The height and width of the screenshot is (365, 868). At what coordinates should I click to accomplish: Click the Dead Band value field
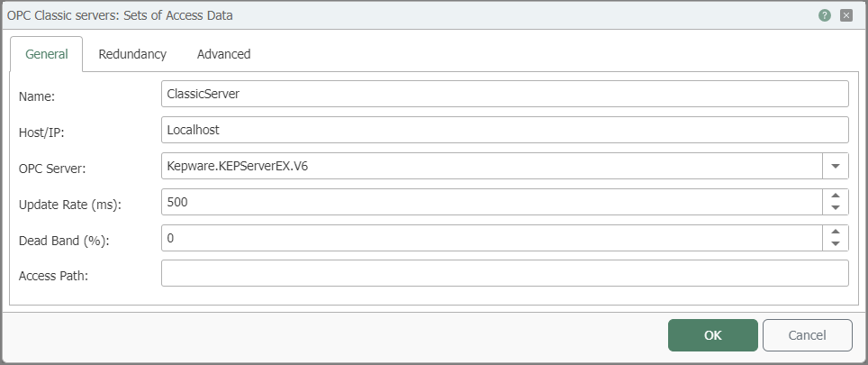493,238
